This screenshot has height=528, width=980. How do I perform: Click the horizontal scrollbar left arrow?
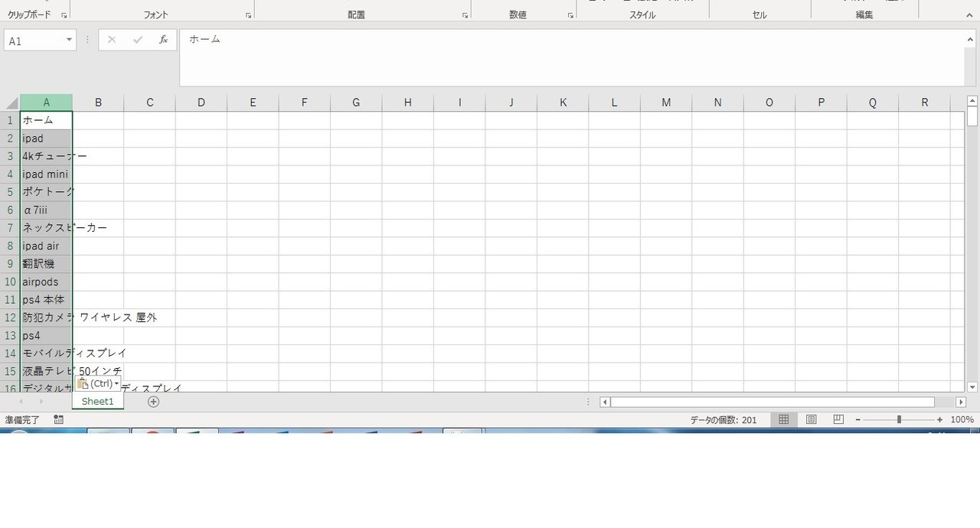pyautogui.click(x=605, y=402)
